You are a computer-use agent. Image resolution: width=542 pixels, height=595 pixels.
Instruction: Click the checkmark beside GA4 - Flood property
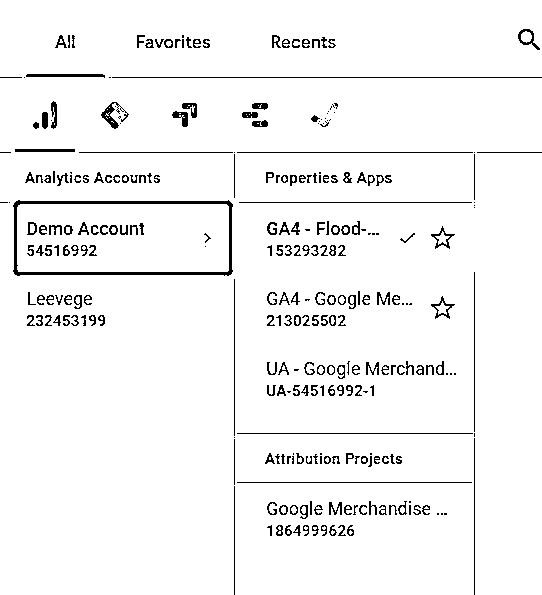pyautogui.click(x=407, y=238)
